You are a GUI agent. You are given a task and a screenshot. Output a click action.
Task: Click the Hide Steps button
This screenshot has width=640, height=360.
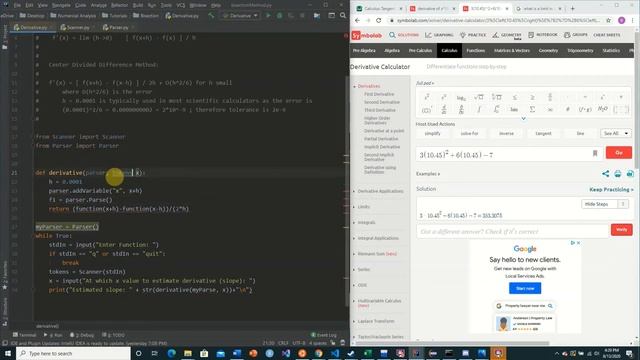coord(596,204)
